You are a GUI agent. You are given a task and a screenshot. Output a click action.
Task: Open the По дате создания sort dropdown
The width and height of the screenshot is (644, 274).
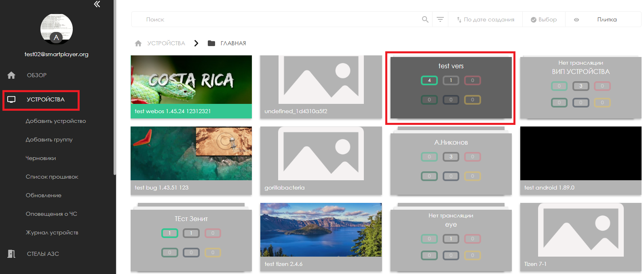pos(486,19)
